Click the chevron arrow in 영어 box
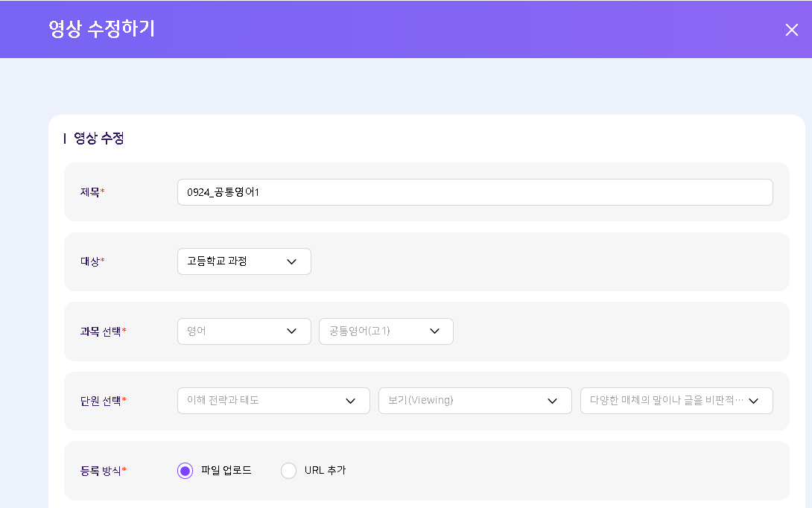Image resolution: width=812 pixels, height=508 pixels. (291, 331)
